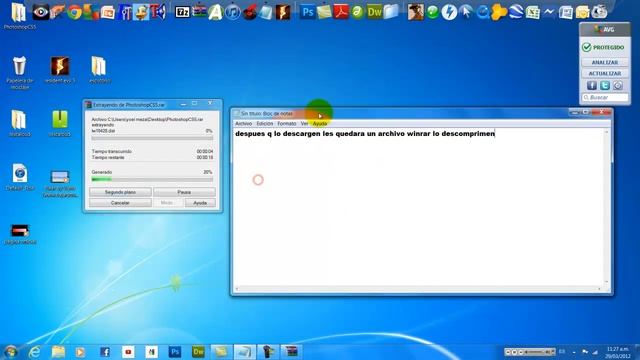Click the Tiempo restante value in WinRAR
This screenshot has height=360, width=640.
click(204, 157)
